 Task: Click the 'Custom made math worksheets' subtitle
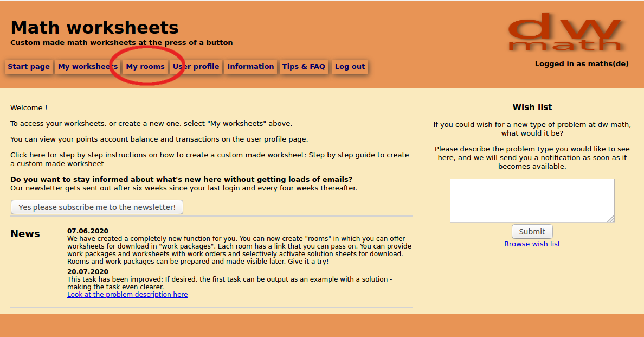pyautogui.click(x=121, y=43)
